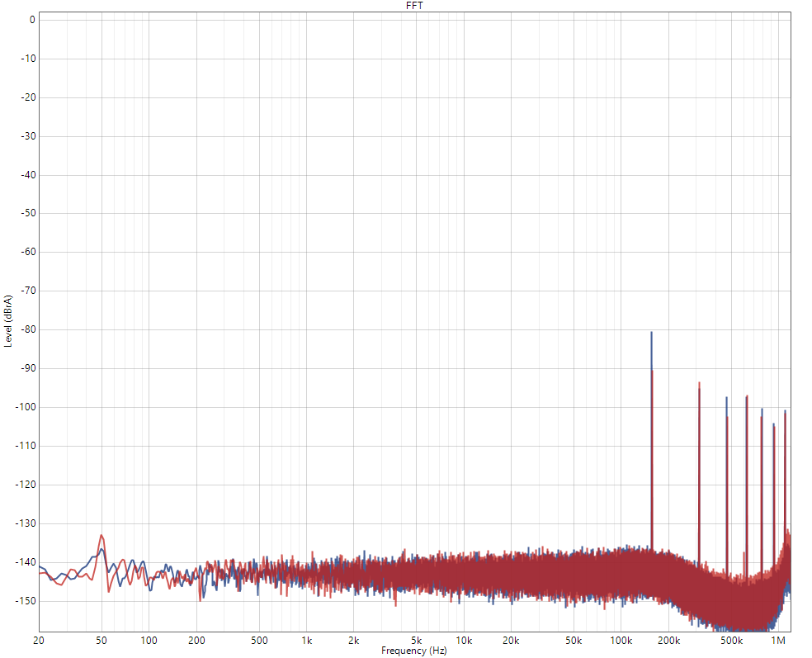Click the red hump peak at 50 Hz
Image resolution: width=812 pixels, height=658 pixels.
tap(101, 536)
